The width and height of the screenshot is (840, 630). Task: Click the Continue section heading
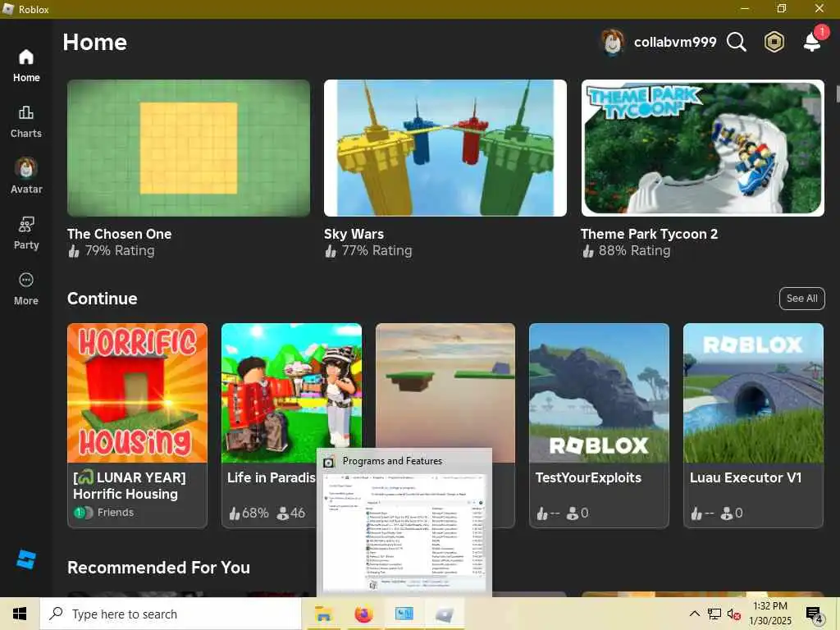[103, 299]
